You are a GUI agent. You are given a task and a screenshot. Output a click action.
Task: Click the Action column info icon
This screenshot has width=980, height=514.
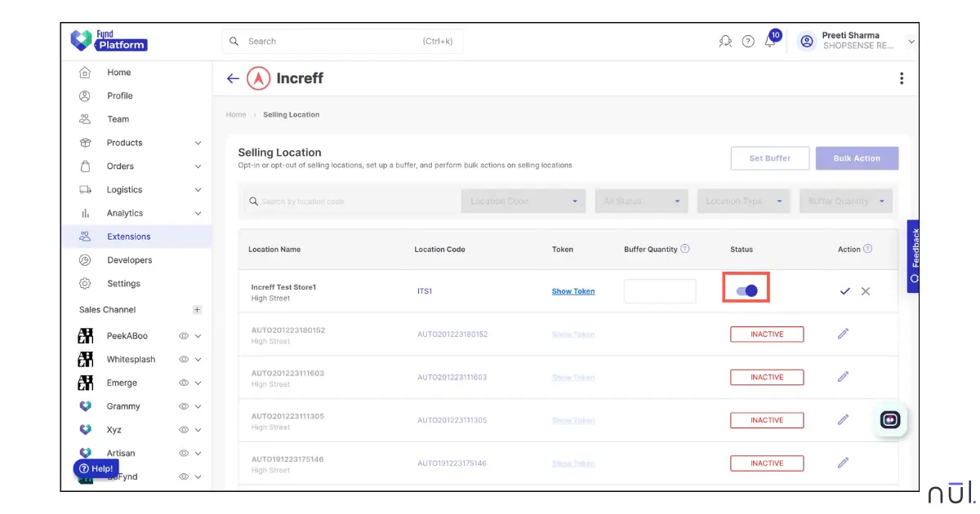click(x=867, y=249)
